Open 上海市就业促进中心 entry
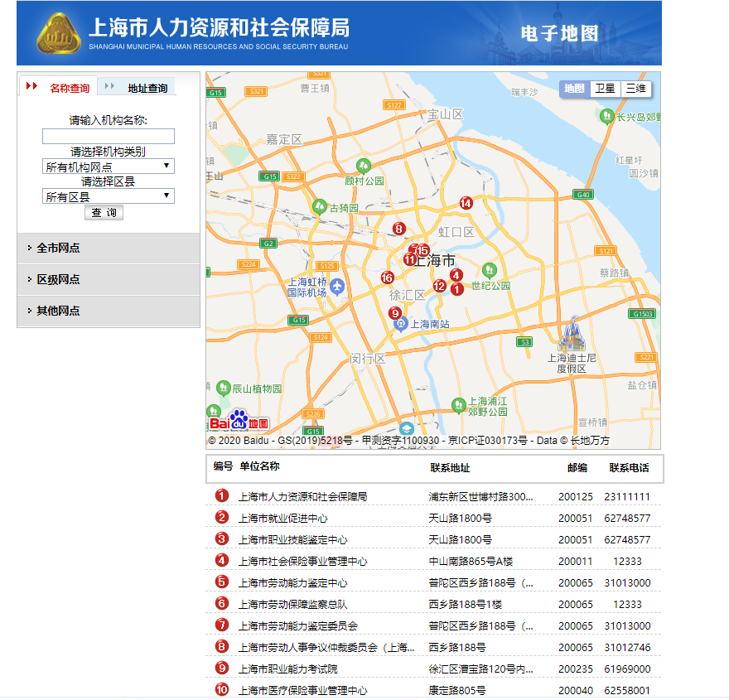This screenshot has height=700, width=729. 282,519
